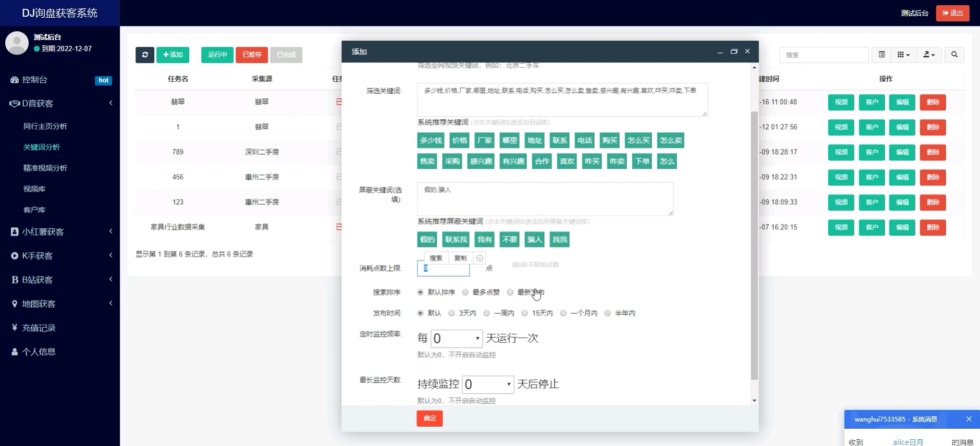Viewport: 980px width, 446px height.
Task: Open the 定时监控频率 days dropdown
Action: [457, 339]
